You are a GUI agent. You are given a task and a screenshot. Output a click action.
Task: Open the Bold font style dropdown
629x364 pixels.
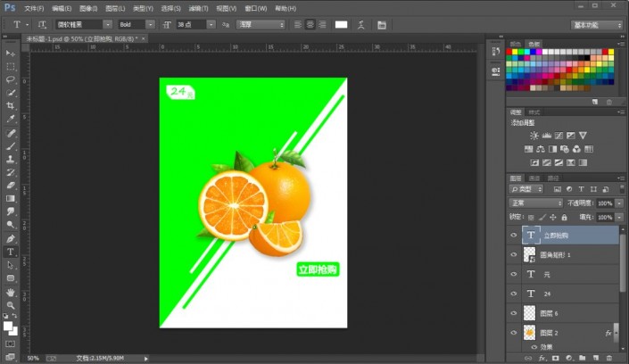click(x=150, y=24)
